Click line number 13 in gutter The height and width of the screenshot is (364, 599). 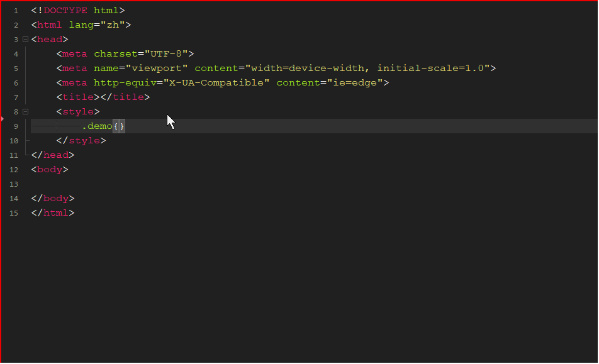click(x=14, y=185)
